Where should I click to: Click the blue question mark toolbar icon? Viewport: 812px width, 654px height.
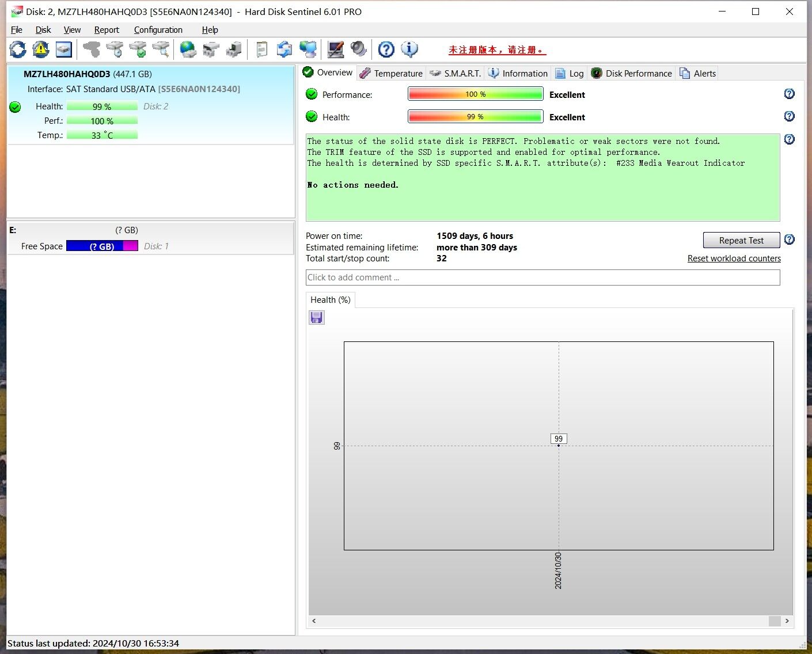[386, 50]
